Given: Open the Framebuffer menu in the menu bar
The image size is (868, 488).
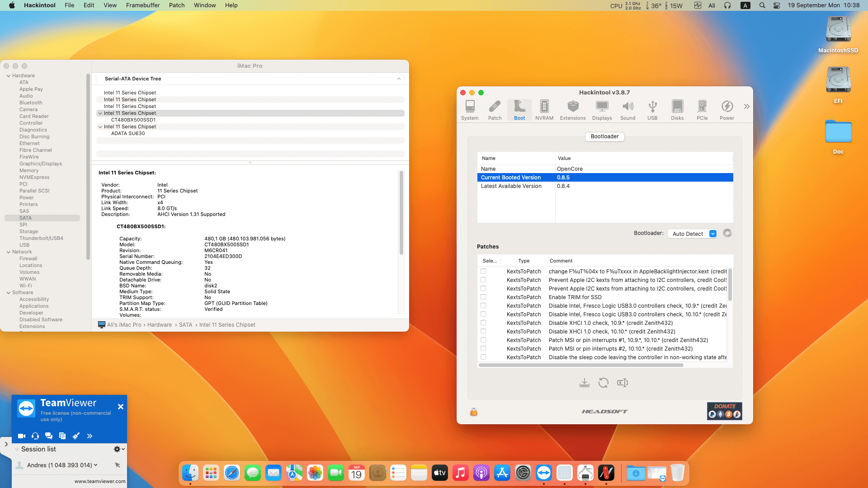Looking at the screenshot, I should 143,5.
